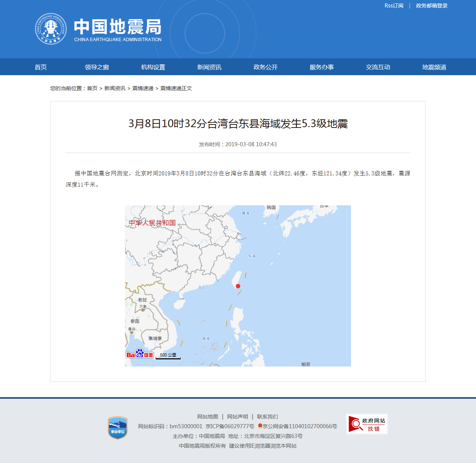
Task: Click the 事业单位 shield badge
Action: (x=118, y=427)
